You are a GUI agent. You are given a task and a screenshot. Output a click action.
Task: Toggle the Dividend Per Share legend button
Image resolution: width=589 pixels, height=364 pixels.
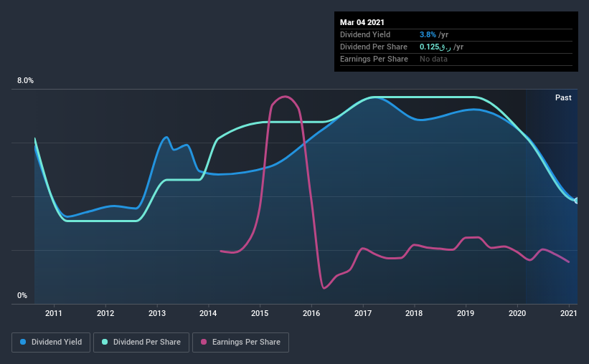coord(141,343)
